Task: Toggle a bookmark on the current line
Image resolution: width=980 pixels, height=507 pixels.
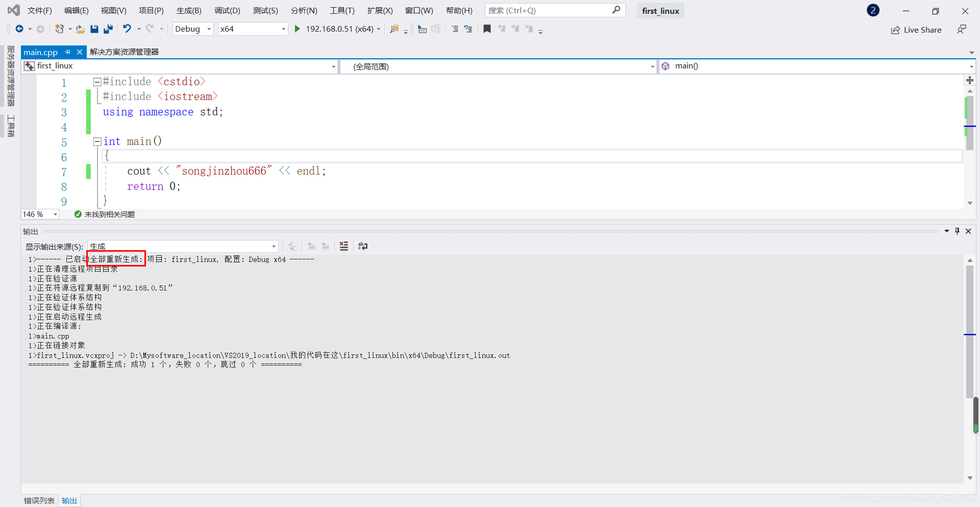Action: pyautogui.click(x=487, y=29)
